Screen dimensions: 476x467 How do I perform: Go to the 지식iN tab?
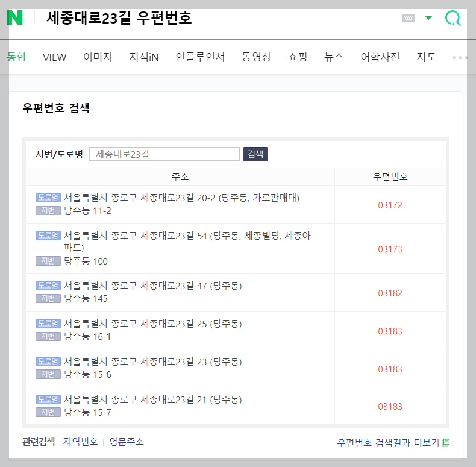[144, 57]
